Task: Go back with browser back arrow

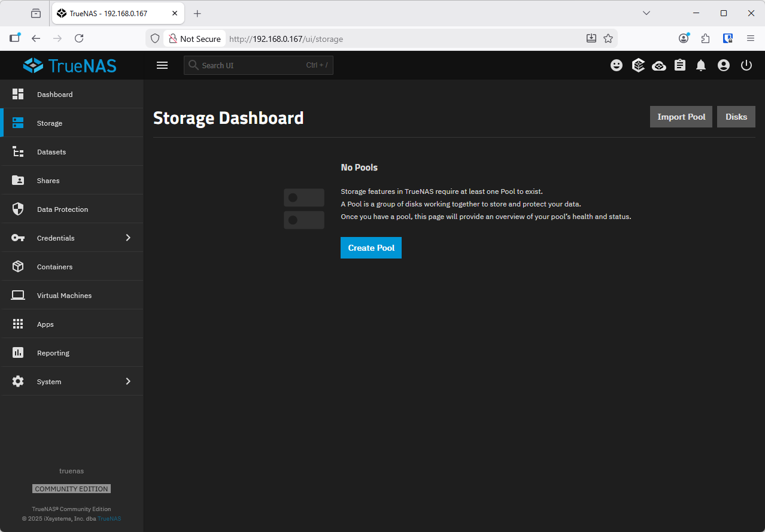Action: (36, 38)
